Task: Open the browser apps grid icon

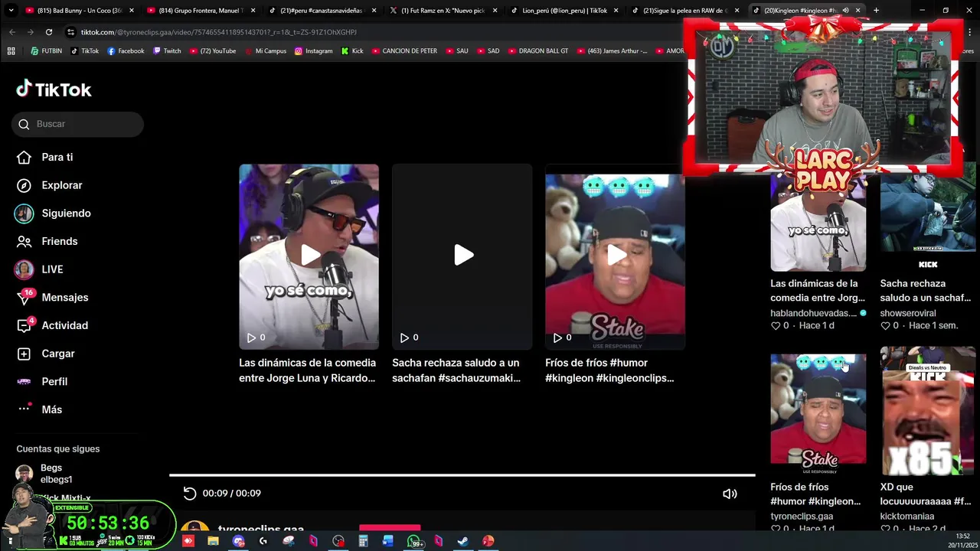Action: coord(11,51)
